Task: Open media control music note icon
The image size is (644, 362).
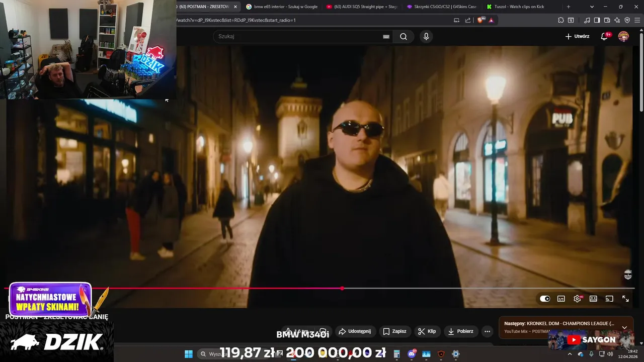Action: point(587,20)
